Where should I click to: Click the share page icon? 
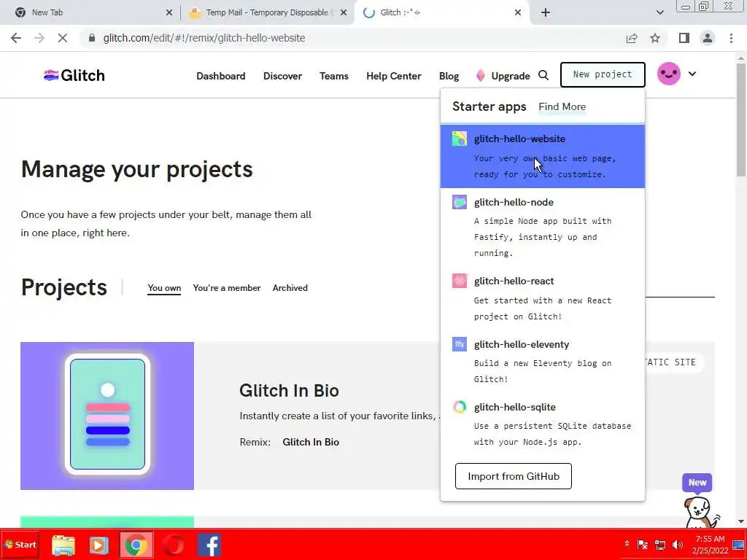(x=632, y=38)
